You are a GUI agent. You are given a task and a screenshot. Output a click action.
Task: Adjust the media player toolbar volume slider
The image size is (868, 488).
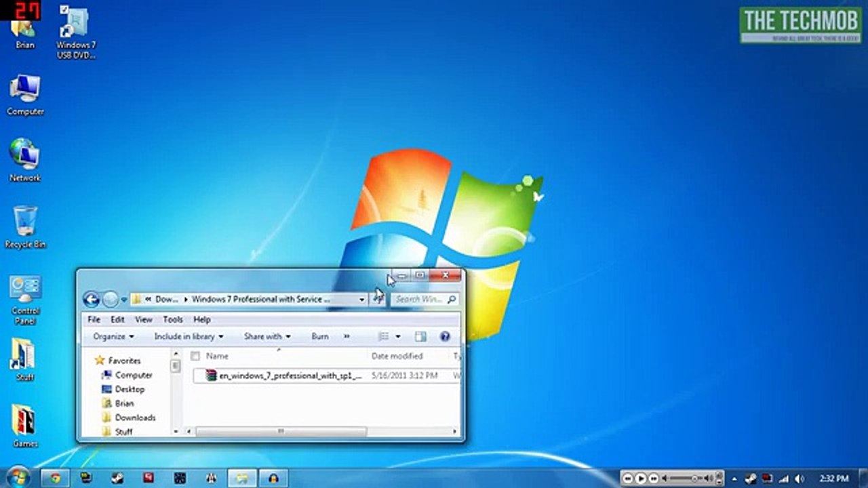(x=693, y=479)
